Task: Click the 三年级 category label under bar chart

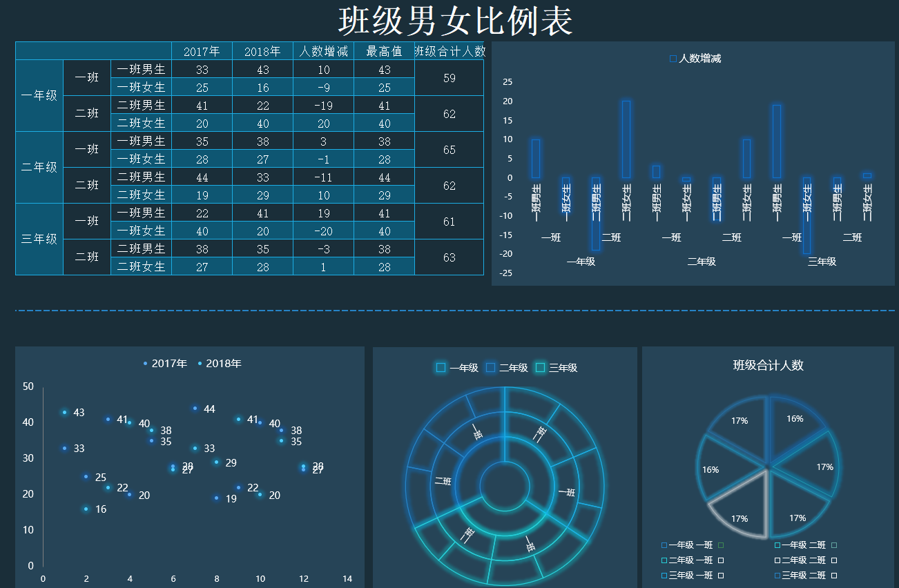Action: click(822, 262)
